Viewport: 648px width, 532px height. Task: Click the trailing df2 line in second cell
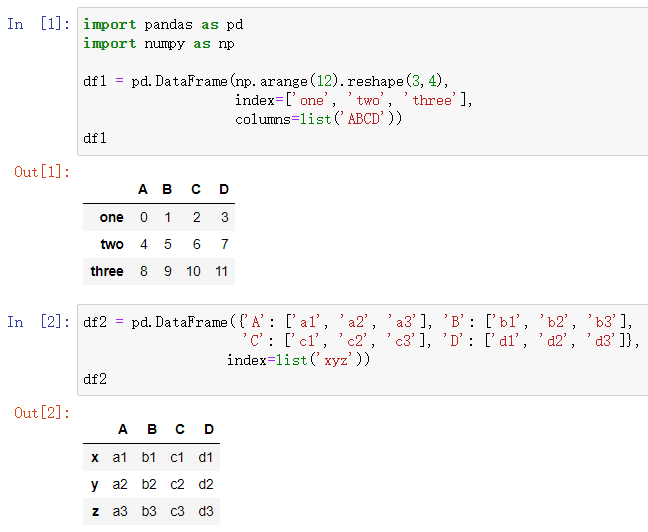(x=95, y=379)
